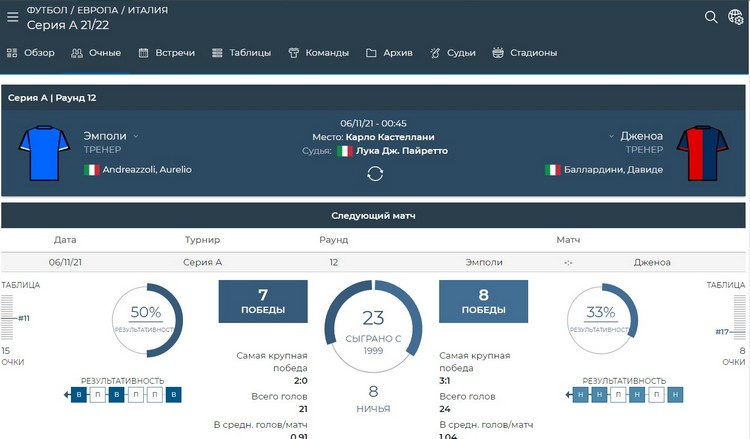Click Italian flag beside referee Пайретто
Image resolution: width=750 pixels, height=439 pixels.
click(x=345, y=151)
